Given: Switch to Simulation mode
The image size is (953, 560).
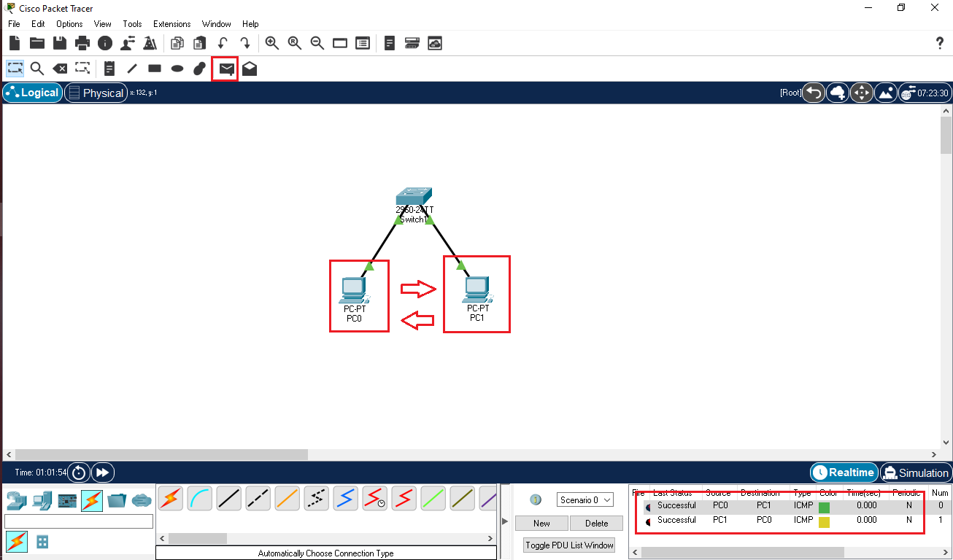Looking at the screenshot, I should click(916, 472).
